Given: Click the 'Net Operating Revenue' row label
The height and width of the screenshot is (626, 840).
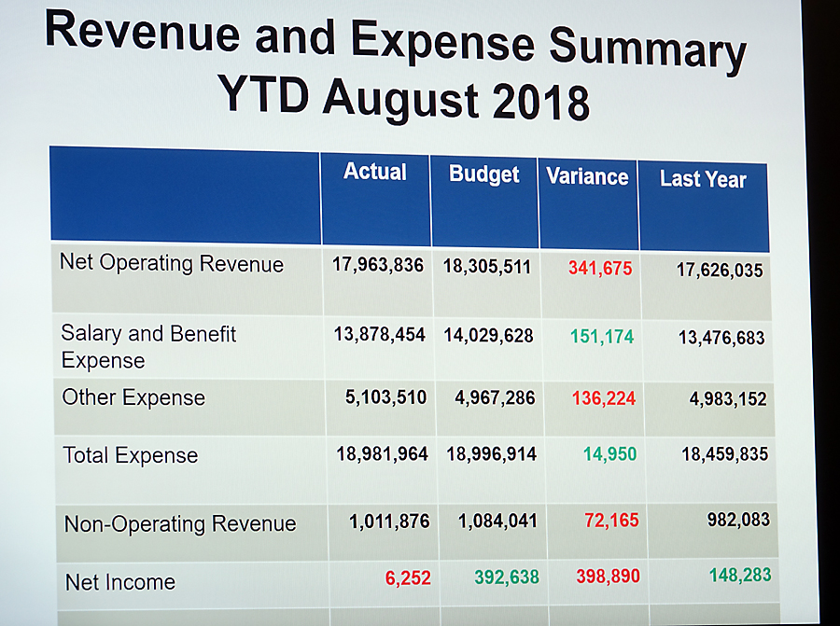Looking at the screenshot, I should point(172,263).
